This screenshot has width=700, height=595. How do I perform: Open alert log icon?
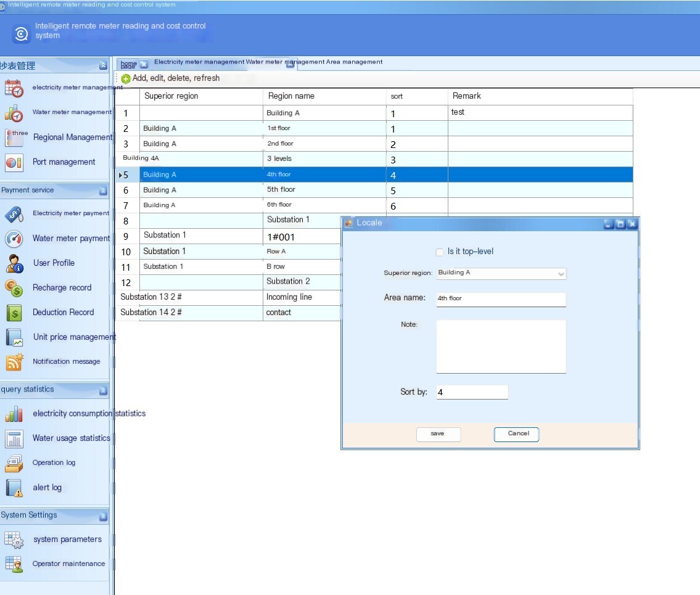click(x=14, y=488)
